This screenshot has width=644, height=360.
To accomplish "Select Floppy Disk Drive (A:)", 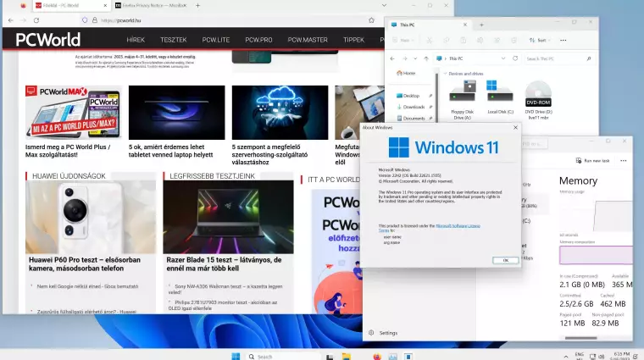I will click(x=462, y=100).
